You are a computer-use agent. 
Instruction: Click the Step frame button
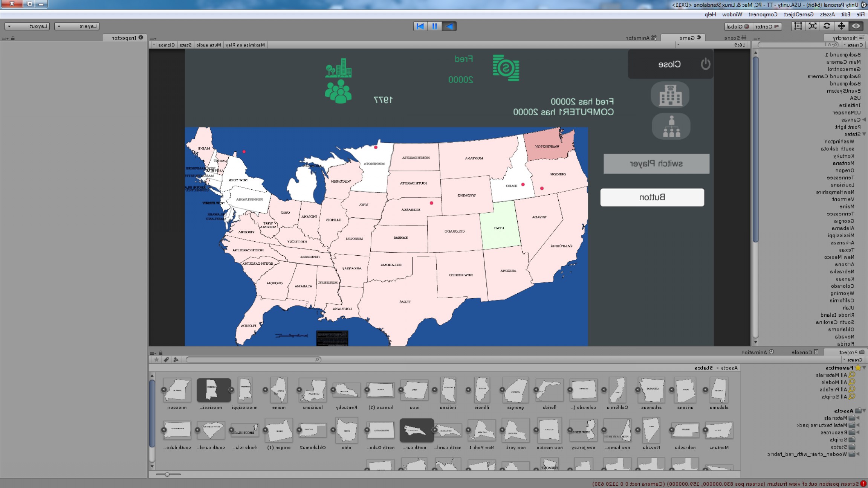420,26
